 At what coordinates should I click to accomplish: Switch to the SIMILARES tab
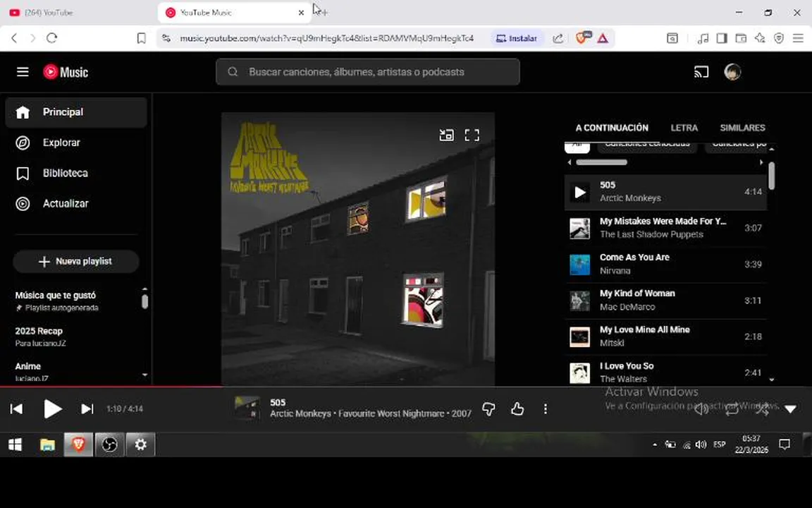(x=742, y=128)
